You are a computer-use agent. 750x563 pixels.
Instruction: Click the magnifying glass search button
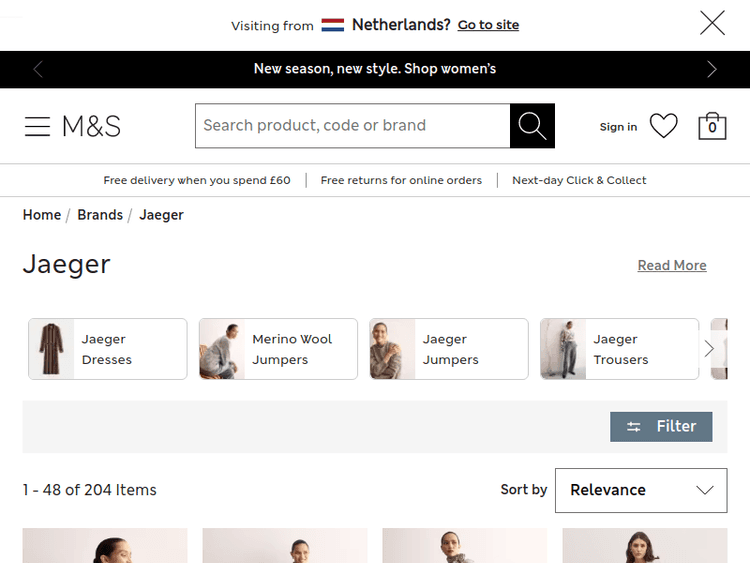[x=532, y=126]
